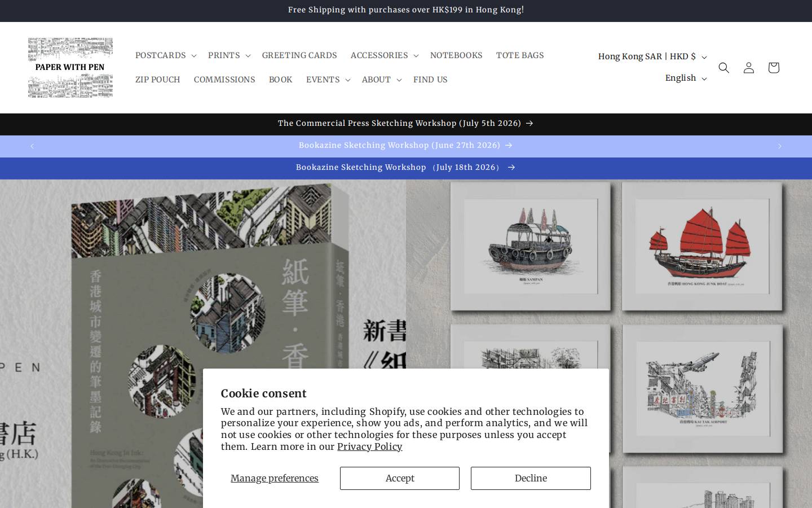Image resolution: width=812 pixels, height=508 pixels.
Task: Decline cookies
Action: (x=531, y=478)
